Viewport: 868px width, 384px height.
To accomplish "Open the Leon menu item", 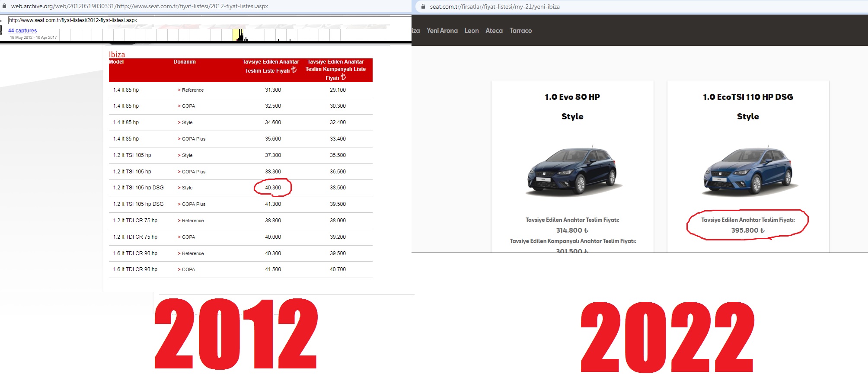I will coord(472,30).
